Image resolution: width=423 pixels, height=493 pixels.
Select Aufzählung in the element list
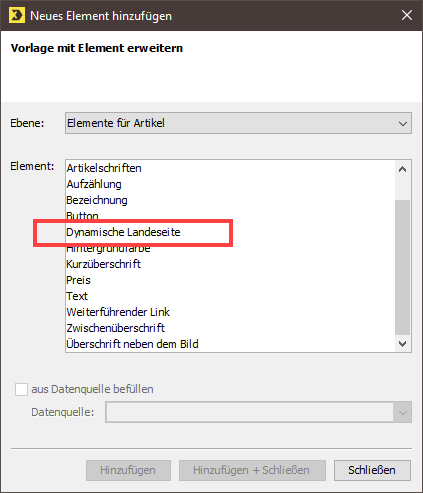pos(94,184)
